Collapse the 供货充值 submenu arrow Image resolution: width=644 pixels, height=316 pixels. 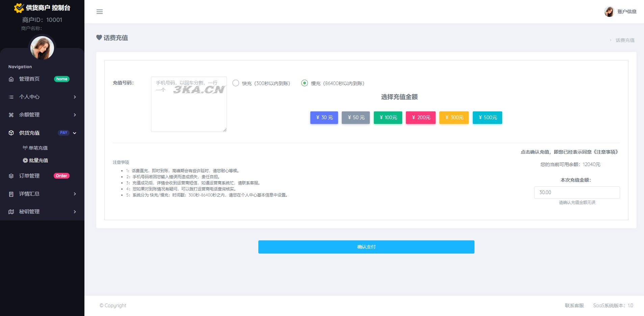pyautogui.click(x=75, y=133)
